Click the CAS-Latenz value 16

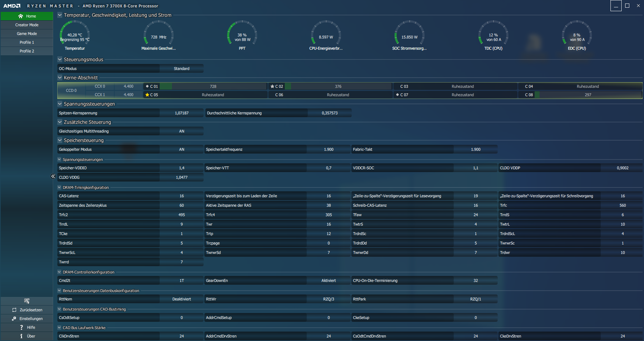182,196
